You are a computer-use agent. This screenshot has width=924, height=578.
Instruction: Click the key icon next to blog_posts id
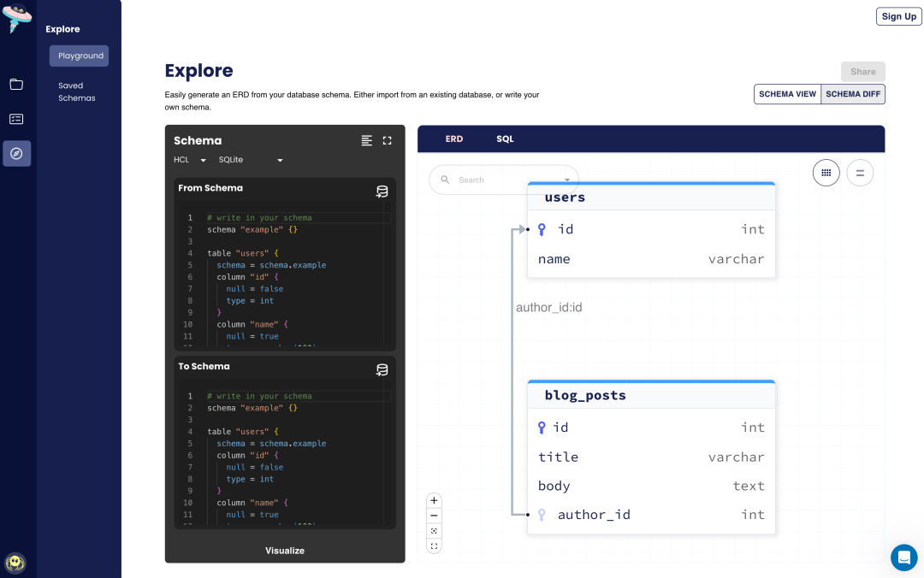pyautogui.click(x=542, y=428)
